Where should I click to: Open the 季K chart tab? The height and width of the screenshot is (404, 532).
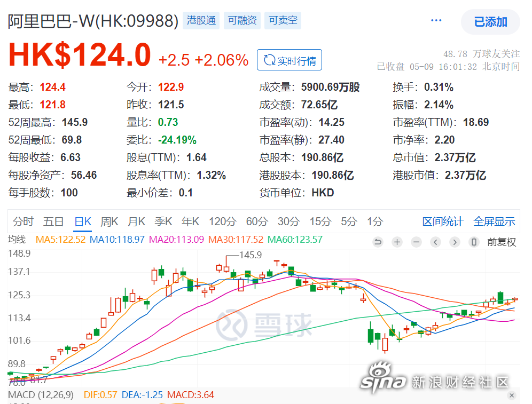163,221
